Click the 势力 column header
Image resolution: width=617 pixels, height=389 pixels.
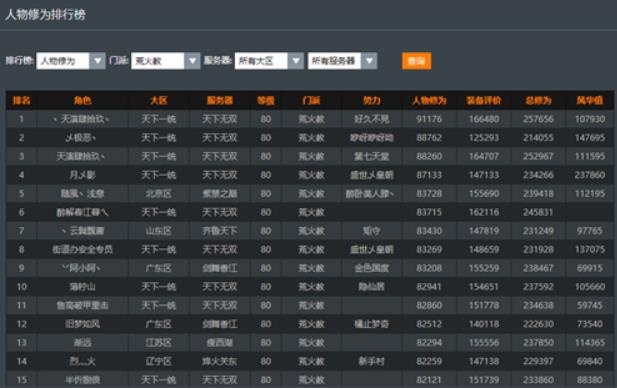(x=371, y=101)
